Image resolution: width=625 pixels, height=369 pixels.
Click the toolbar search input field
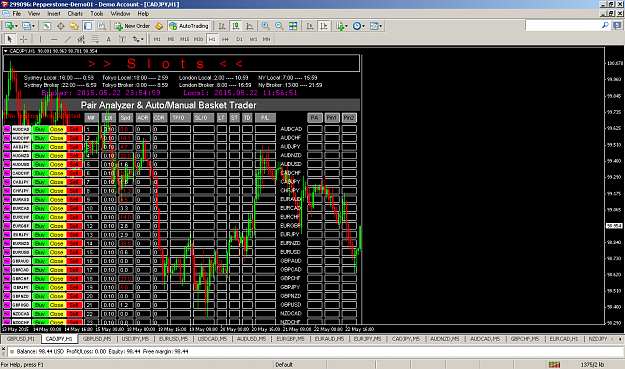(x=563, y=26)
